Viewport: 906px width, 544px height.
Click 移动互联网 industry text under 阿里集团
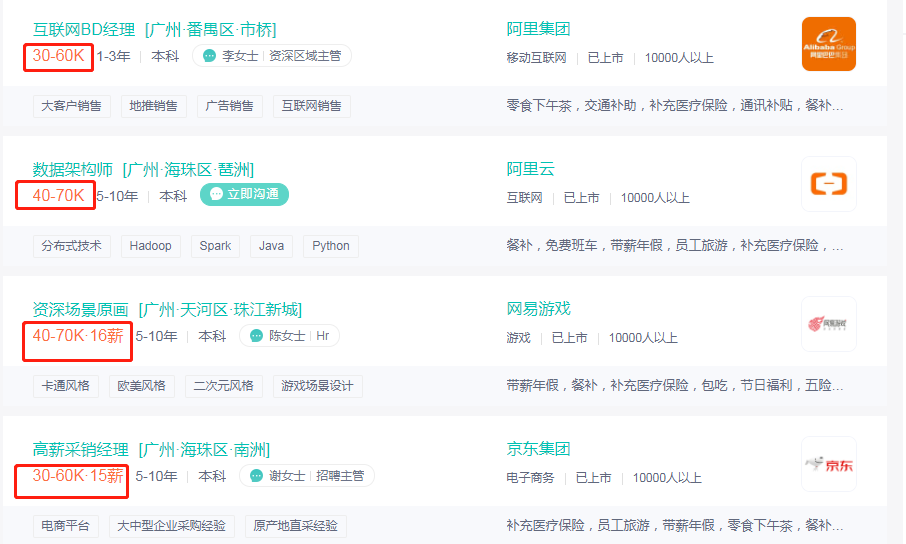pyautogui.click(x=536, y=58)
